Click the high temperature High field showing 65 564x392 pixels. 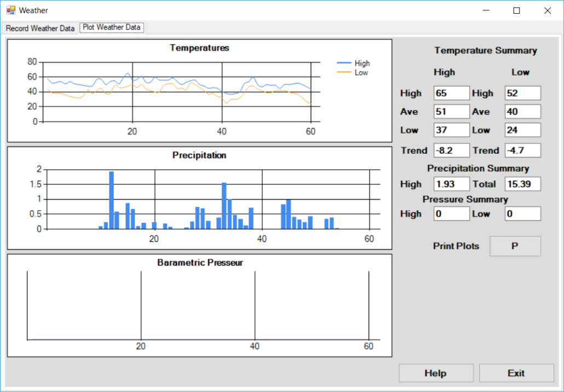[x=451, y=93]
